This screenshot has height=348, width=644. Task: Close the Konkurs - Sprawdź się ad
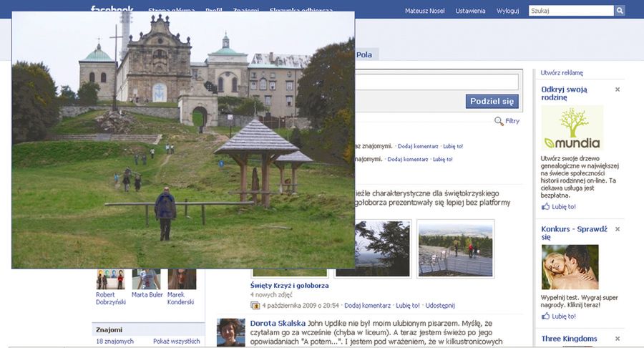coord(618,229)
